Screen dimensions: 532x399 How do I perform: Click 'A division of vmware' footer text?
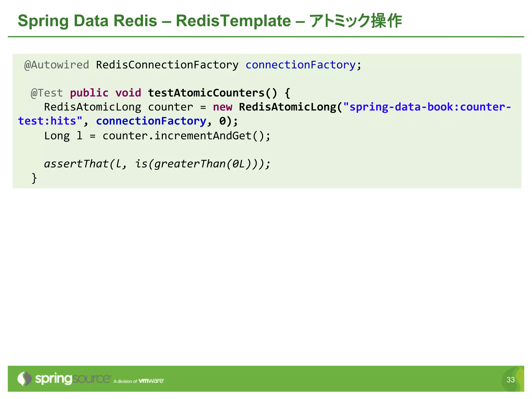(139, 381)
